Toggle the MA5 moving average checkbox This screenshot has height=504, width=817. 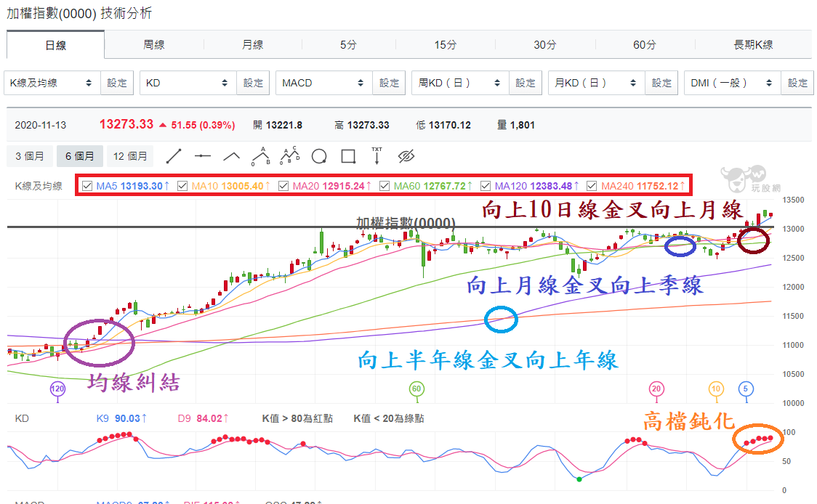coord(87,186)
